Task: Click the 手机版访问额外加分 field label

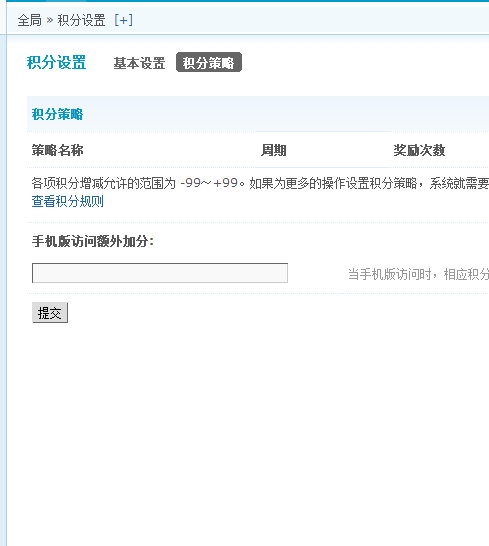Action: click(93, 241)
